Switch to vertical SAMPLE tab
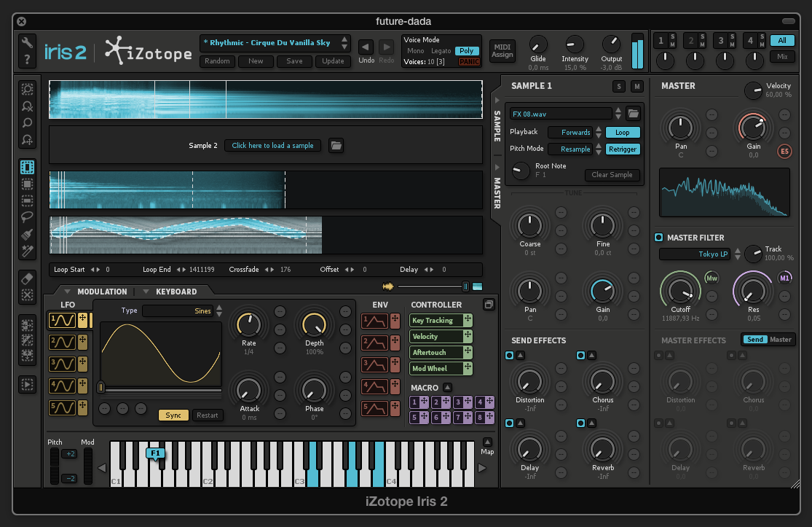 (497, 126)
